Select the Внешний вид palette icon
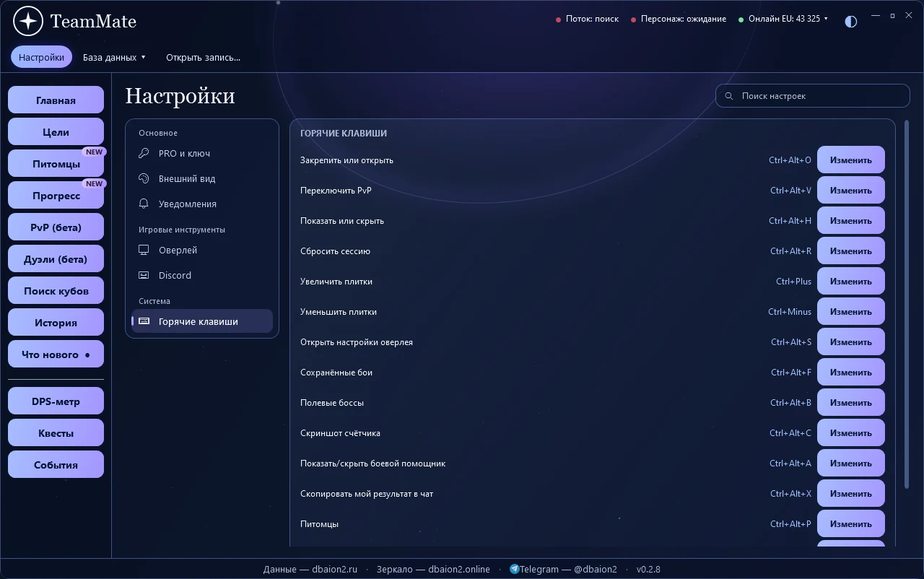Screen dimensions: 924x579 coord(144,178)
